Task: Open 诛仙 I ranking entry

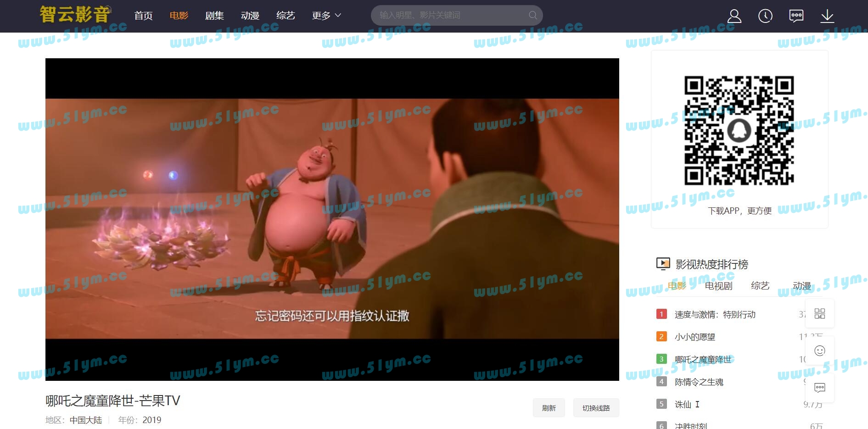Action: pos(687,404)
